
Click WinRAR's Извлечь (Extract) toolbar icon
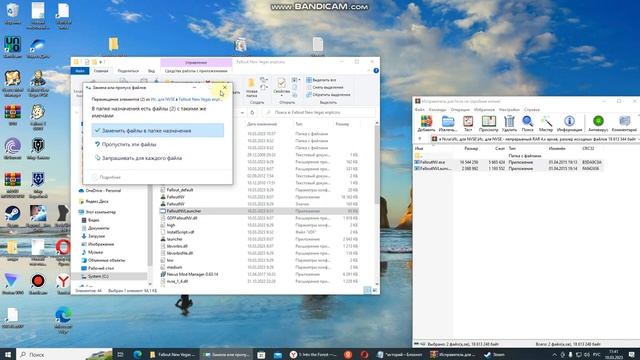(x=448, y=123)
